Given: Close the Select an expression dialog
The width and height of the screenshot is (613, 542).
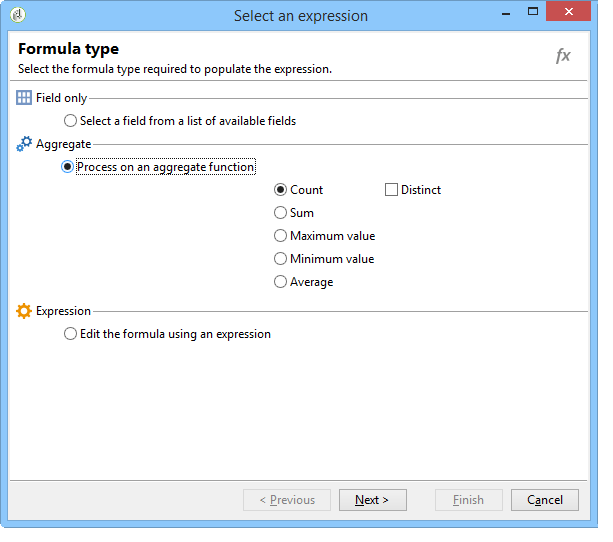Looking at the screenshot, I should pos(568,14).
